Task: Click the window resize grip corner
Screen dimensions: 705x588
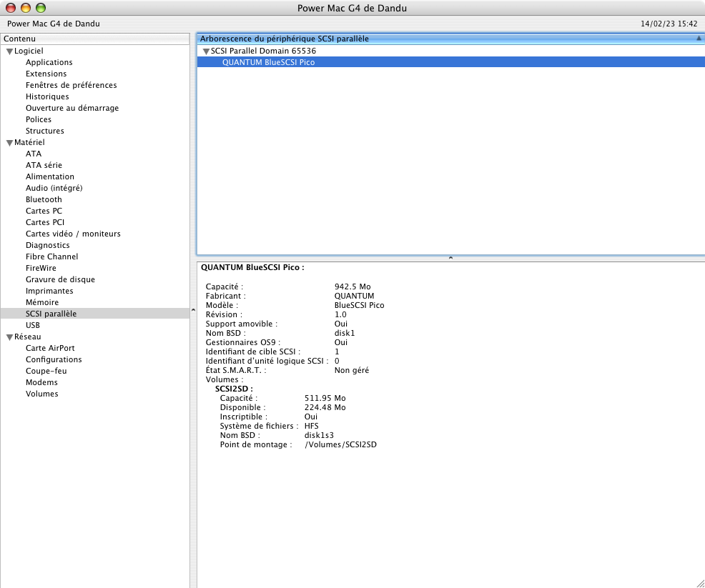Action: point(701,584)
